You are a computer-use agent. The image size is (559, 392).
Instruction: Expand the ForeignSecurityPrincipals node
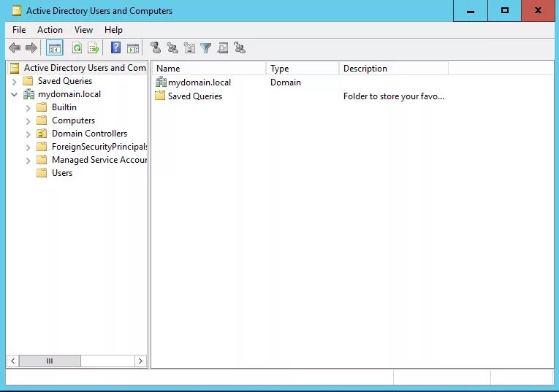pyautogui.click(x=28, y=147)
